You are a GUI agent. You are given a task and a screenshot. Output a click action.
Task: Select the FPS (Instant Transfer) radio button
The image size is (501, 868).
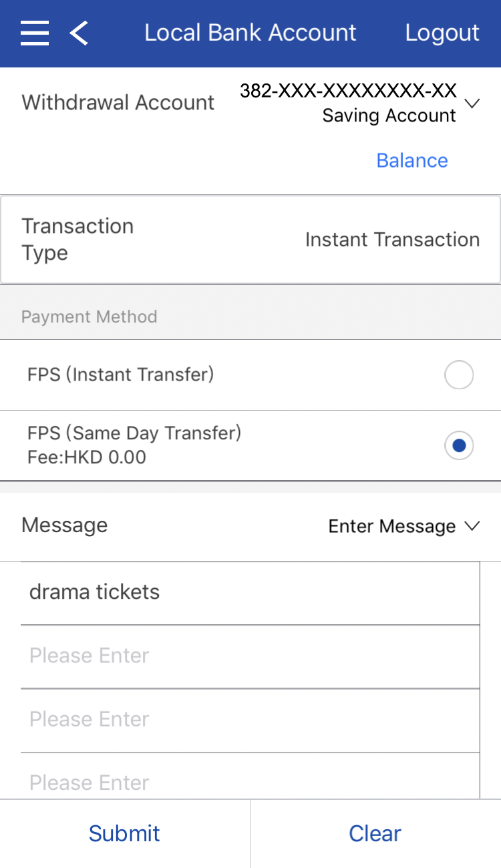[x=459, y=375]
